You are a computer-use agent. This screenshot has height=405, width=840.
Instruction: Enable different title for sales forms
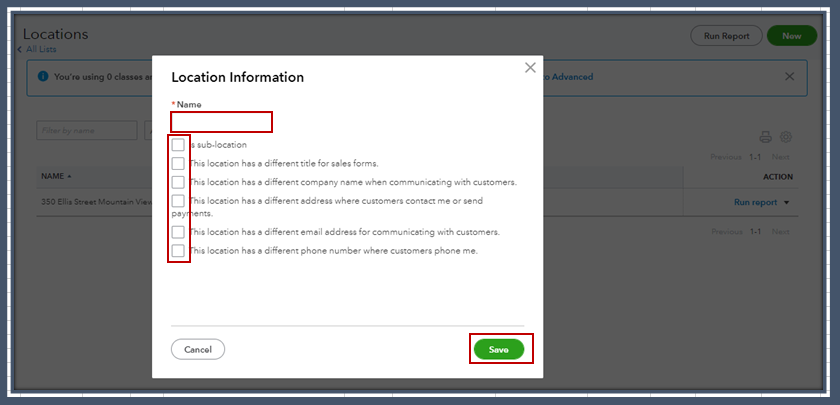(x=178, y=163)
